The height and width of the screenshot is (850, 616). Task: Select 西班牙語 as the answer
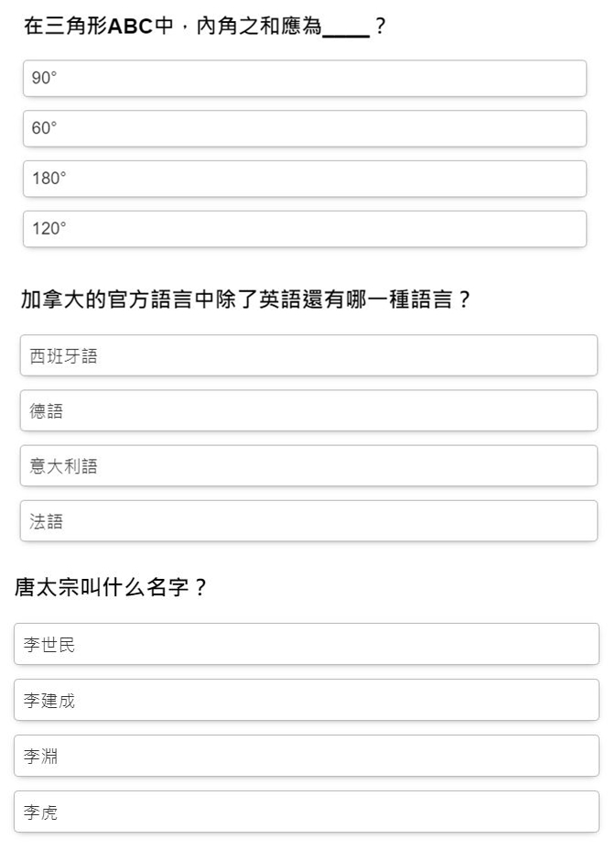coord(309,355)
